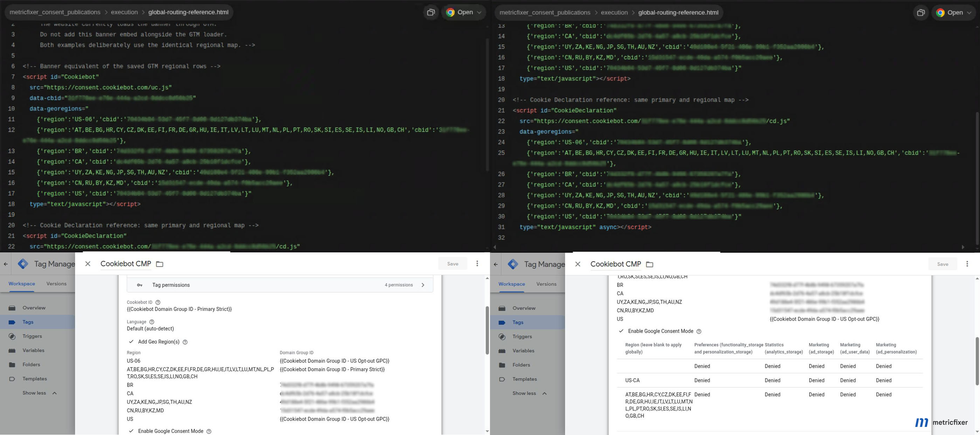
Task: Click copy icon in top-right code viewer header
Action: 921,13
